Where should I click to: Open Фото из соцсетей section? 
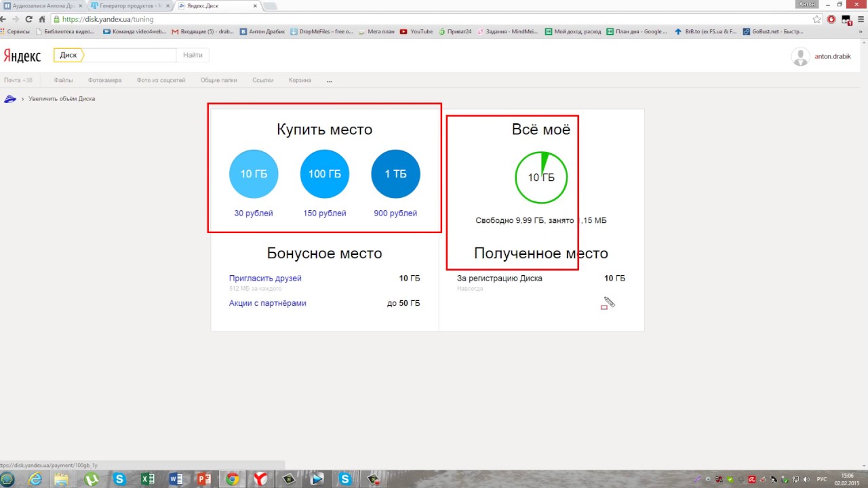pos(161,80)
